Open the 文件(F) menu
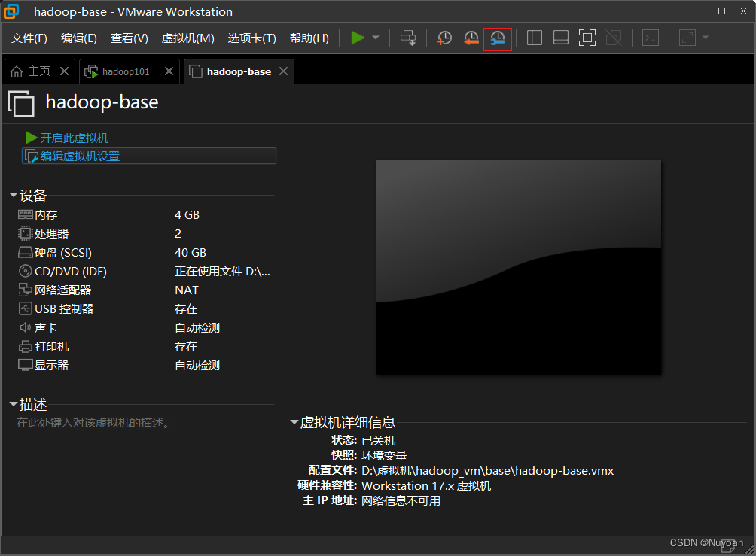The height and width of the screenshot is (556, 756). tap(29, 38)
